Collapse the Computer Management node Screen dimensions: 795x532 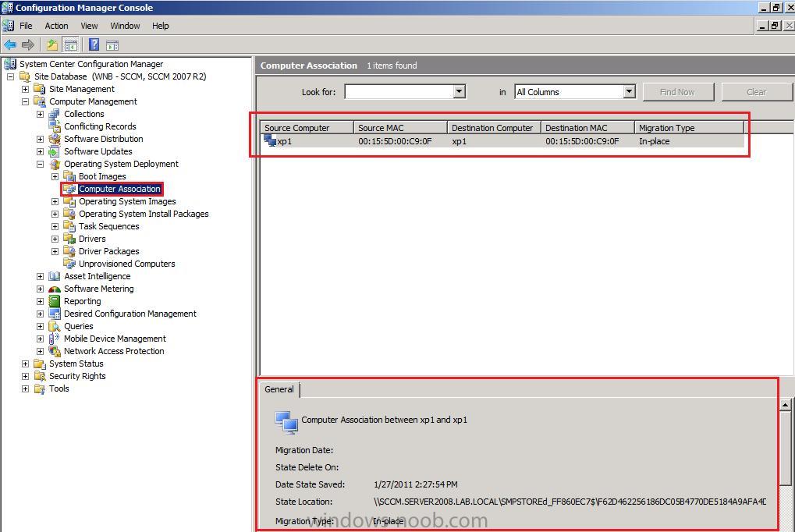[x=25, y=101]
